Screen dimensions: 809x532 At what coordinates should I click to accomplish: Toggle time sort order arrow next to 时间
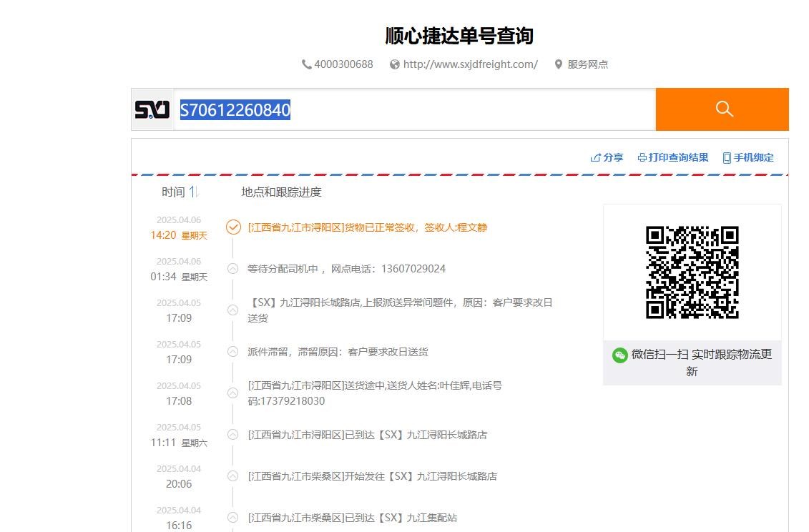click(194, 192)
